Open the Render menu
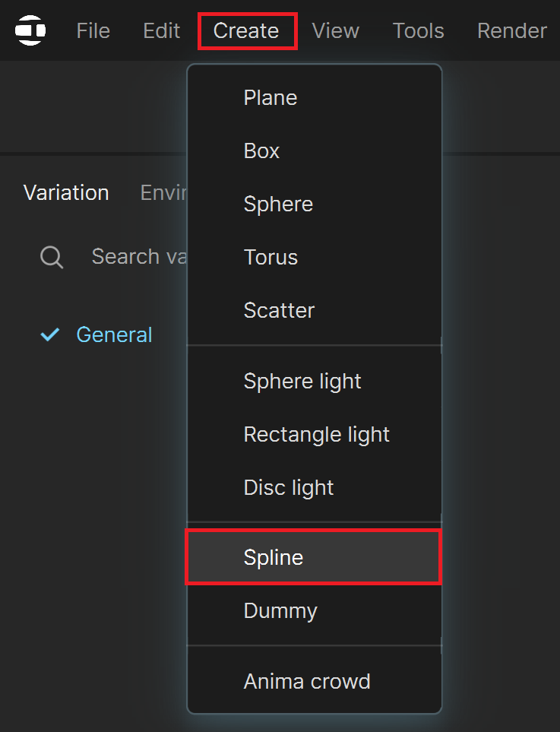Screen dimensions: 560x732 point(512,31)
